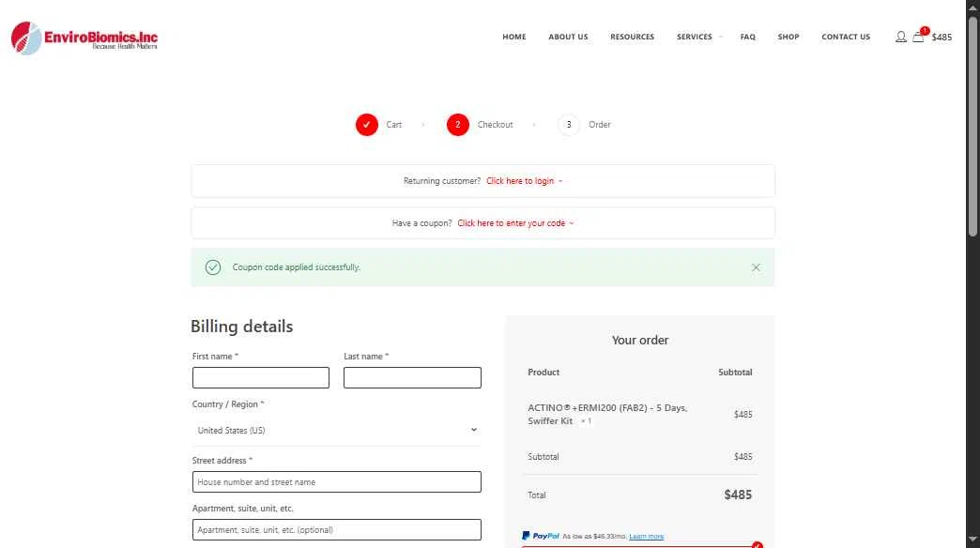
Task: Click the Your order heading
Action: [640, 340]
